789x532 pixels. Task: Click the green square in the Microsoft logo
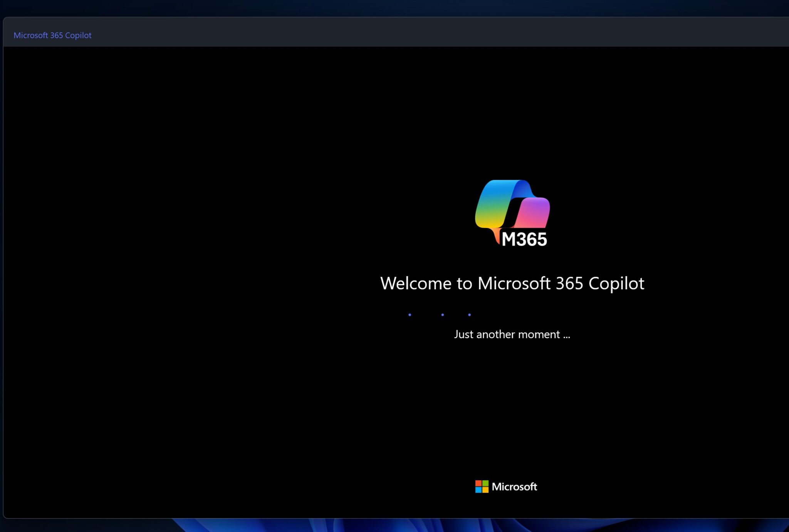(485, 483)
